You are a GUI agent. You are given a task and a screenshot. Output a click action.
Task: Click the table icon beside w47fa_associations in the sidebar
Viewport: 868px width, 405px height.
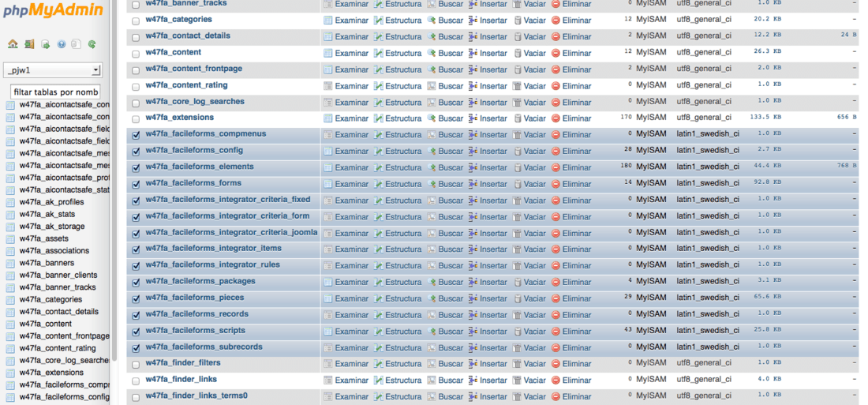10,251
